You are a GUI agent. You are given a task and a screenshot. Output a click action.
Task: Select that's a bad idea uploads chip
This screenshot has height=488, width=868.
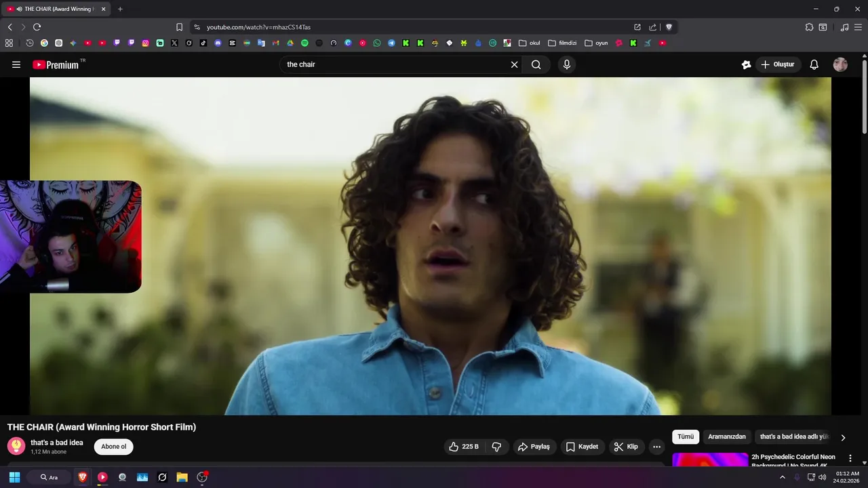[794, 436]
